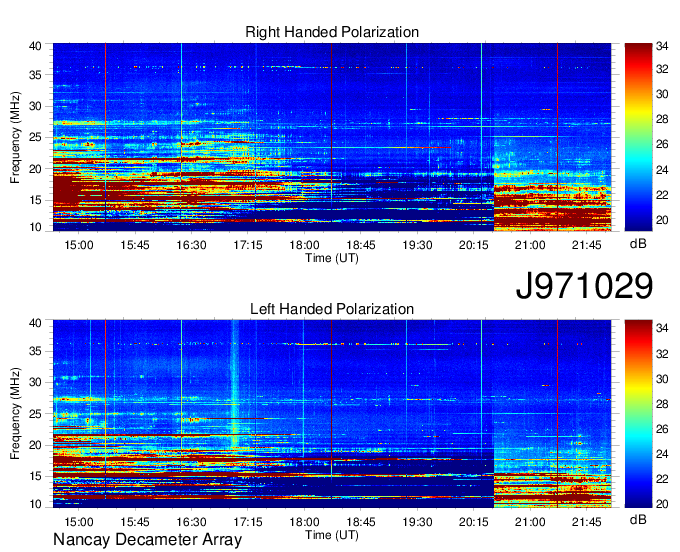Viewport: 680px width, 552px height.
Task: Click the bottom plot's dB color bar
Action: 638,414
